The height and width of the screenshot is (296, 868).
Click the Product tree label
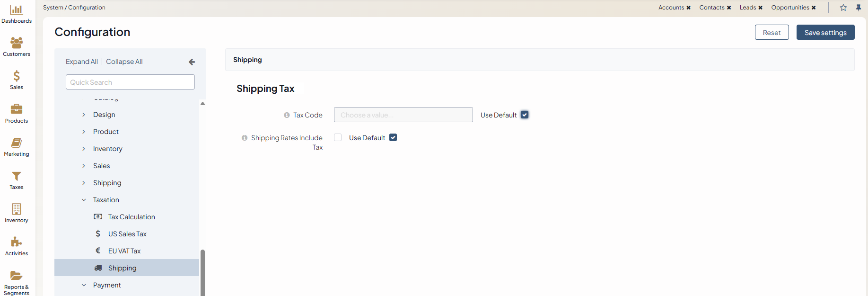coord(106,132)
